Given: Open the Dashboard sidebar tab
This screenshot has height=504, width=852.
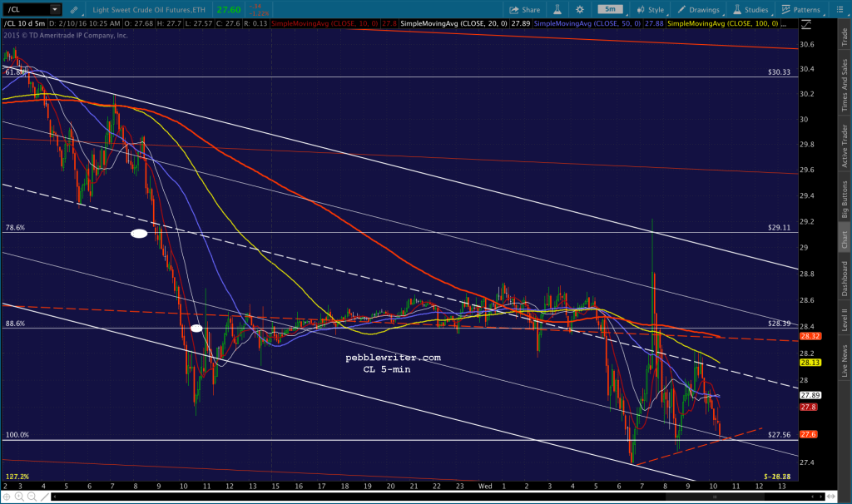Looking at the screenshot, I should coord(845,279).
